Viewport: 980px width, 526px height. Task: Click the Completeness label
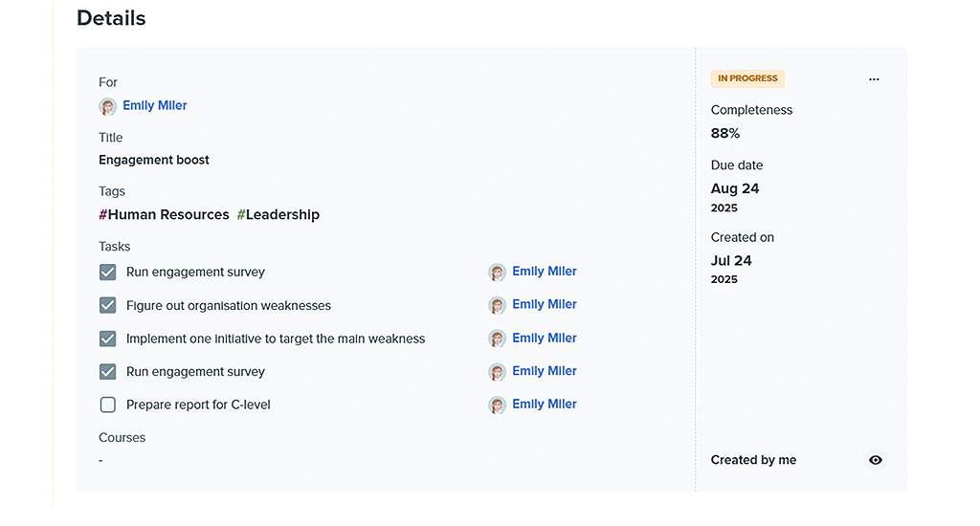(x=751, y=110)
